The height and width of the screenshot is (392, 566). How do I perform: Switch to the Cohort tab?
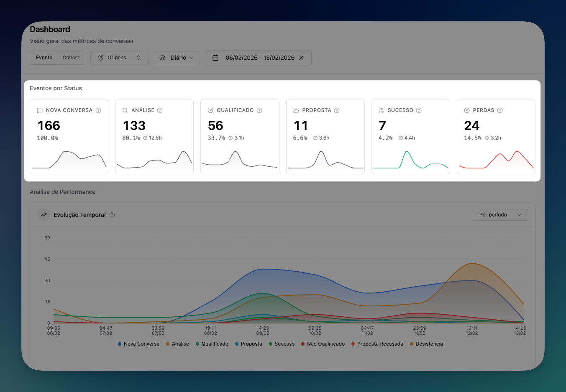[71, 57]
